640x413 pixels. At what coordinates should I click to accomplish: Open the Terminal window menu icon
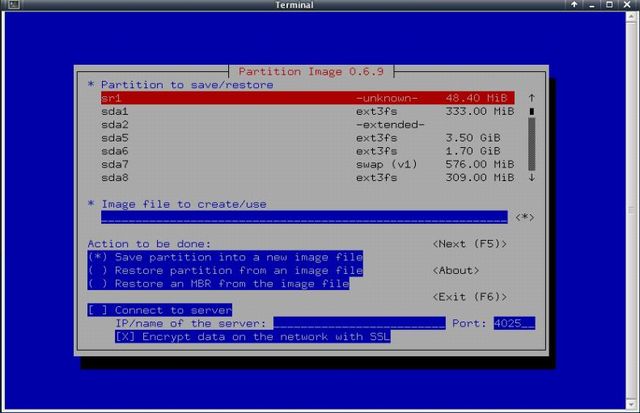coord(13,4)
